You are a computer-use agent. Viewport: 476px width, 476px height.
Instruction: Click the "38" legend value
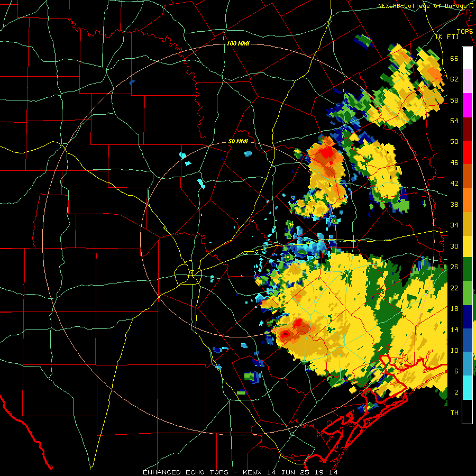(454, 204)
